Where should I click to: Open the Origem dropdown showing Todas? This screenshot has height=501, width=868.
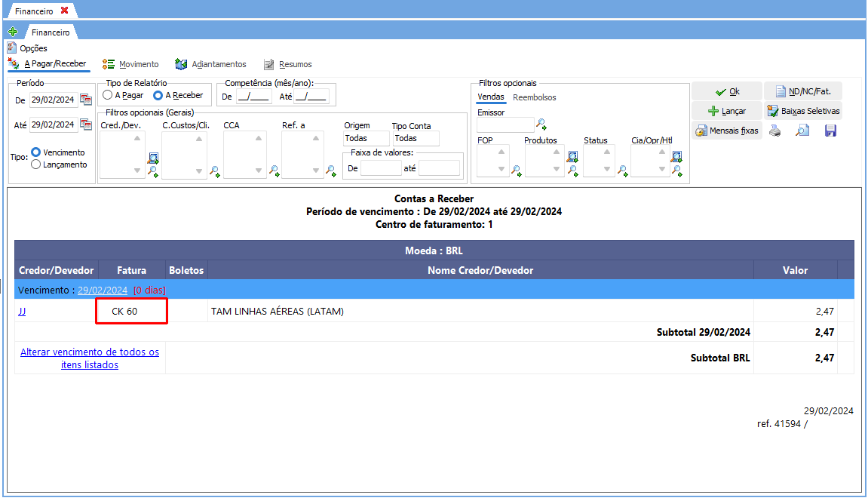point(366,138)
